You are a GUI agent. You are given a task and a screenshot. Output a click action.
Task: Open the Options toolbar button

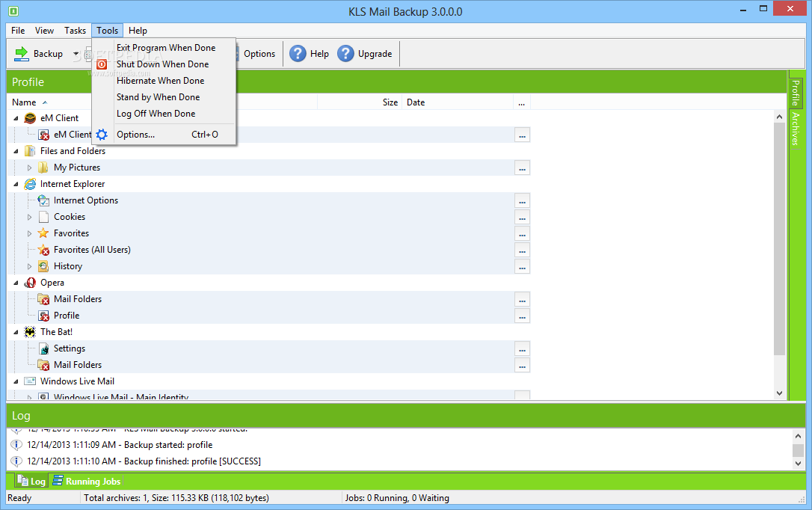coord(259,54)
